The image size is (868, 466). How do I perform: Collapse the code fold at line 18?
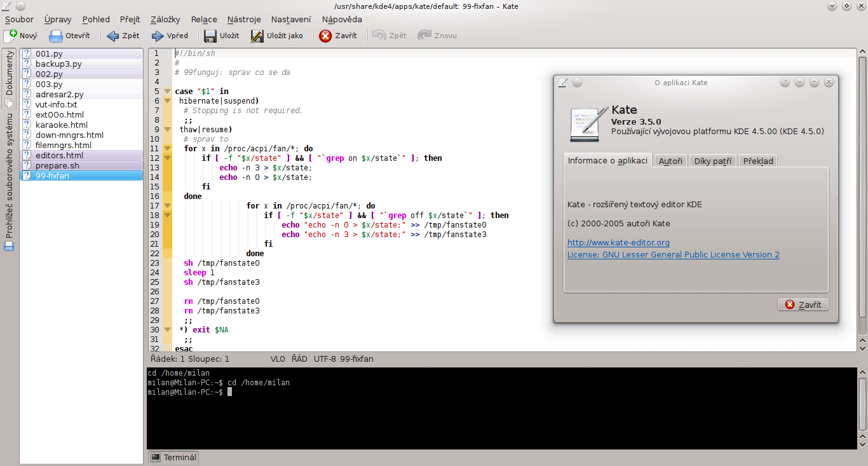(168, 216)
